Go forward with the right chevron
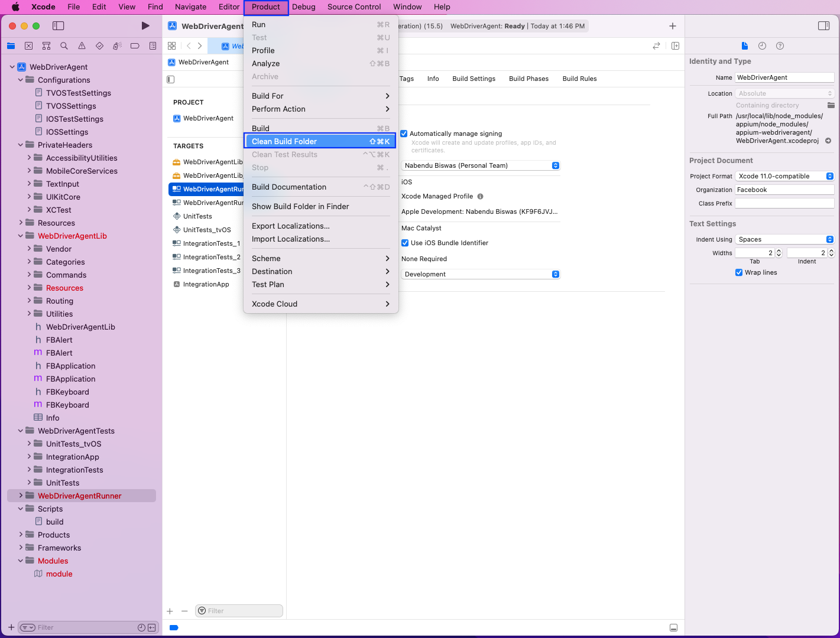840x638 pixels. 200,45
